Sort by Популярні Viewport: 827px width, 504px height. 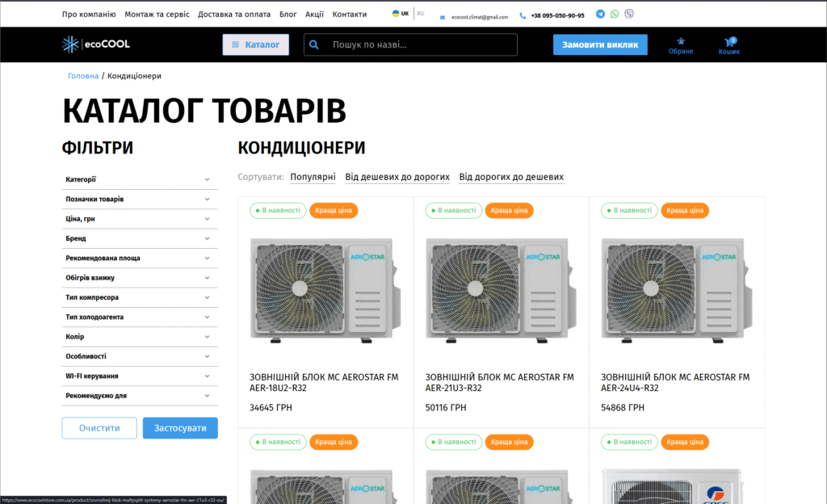point(313,177)
